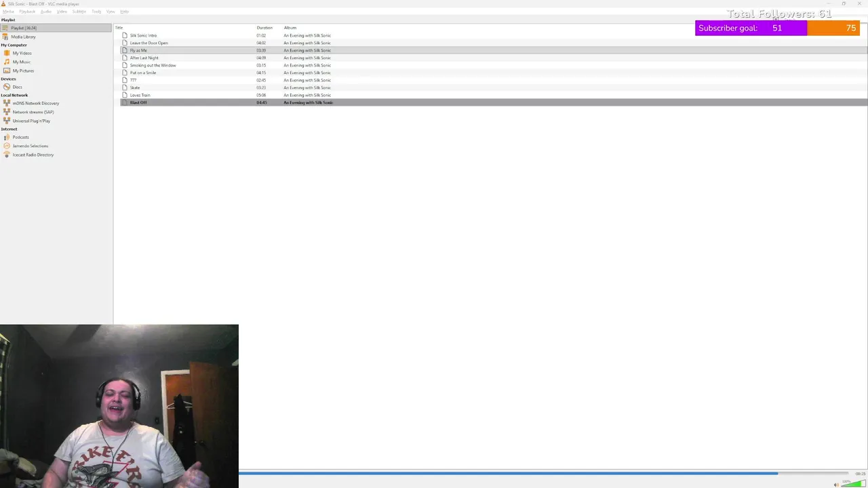
Task: Click the My Music note icon
Action: (x=7, y=62)
